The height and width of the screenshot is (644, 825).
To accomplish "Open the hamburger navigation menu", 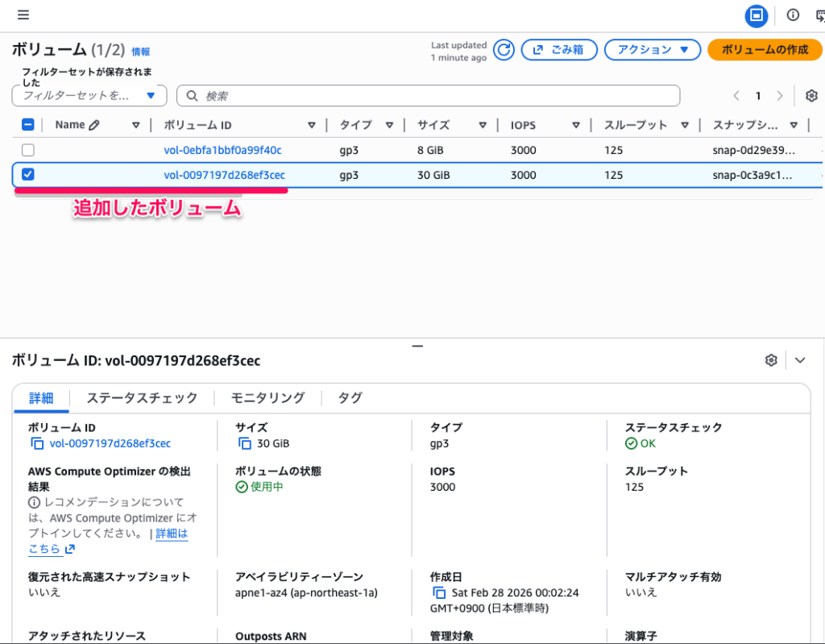I will (x=23, y=15).
